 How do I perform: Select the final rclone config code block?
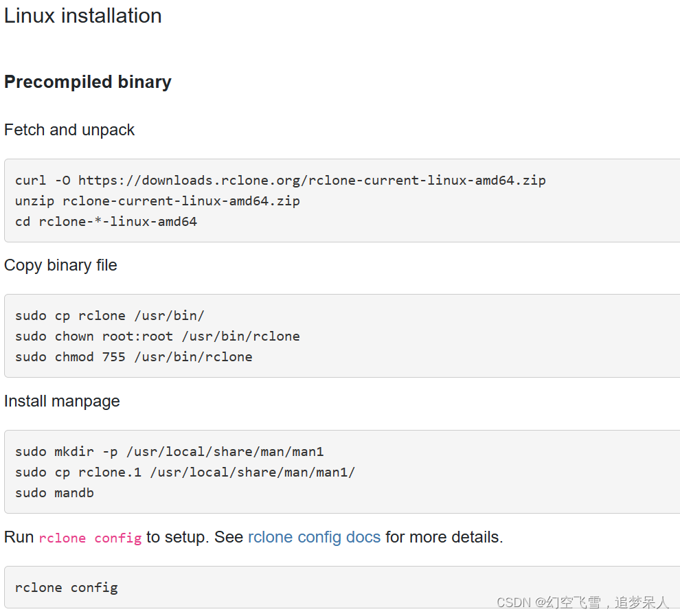(65, 587)
